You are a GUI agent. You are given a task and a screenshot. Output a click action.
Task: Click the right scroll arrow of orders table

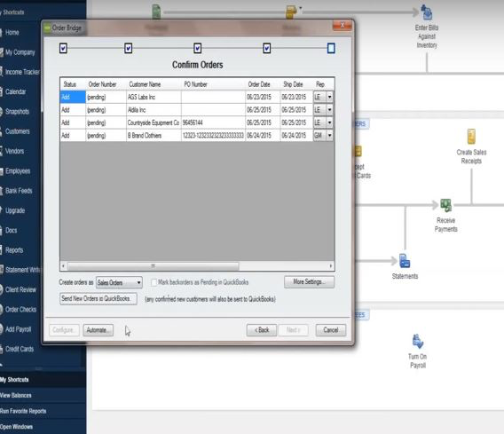[x=331, y=266]
